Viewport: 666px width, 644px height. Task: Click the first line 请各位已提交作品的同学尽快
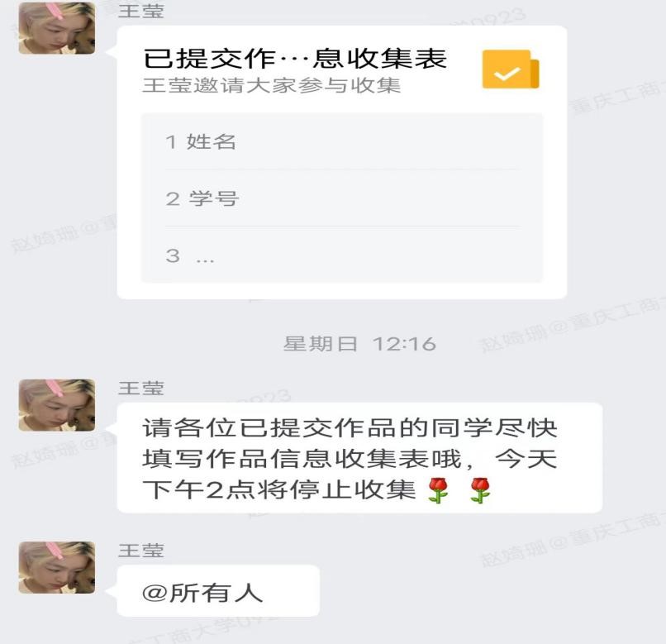pos(350,427)
